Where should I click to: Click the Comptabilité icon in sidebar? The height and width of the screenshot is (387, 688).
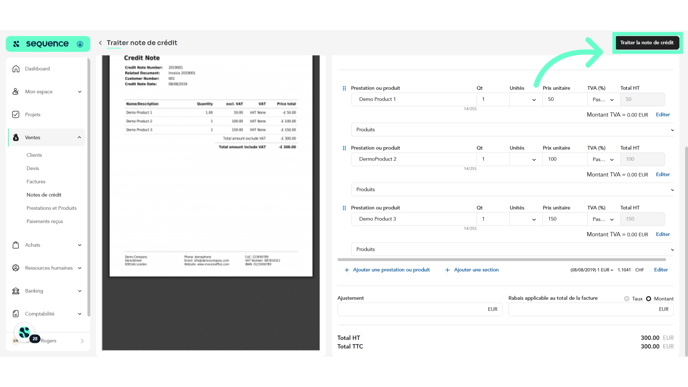16,314
